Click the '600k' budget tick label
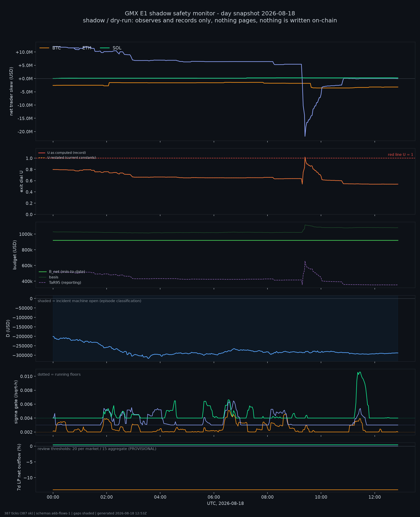Viewport: 420px width, 517px height. pyautogui.click(x=27, y=266)
